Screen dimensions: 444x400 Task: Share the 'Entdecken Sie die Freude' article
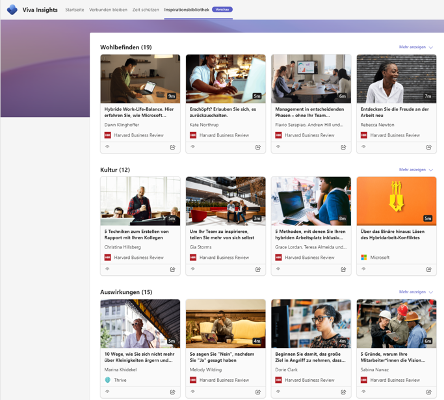tap(429, 147)
